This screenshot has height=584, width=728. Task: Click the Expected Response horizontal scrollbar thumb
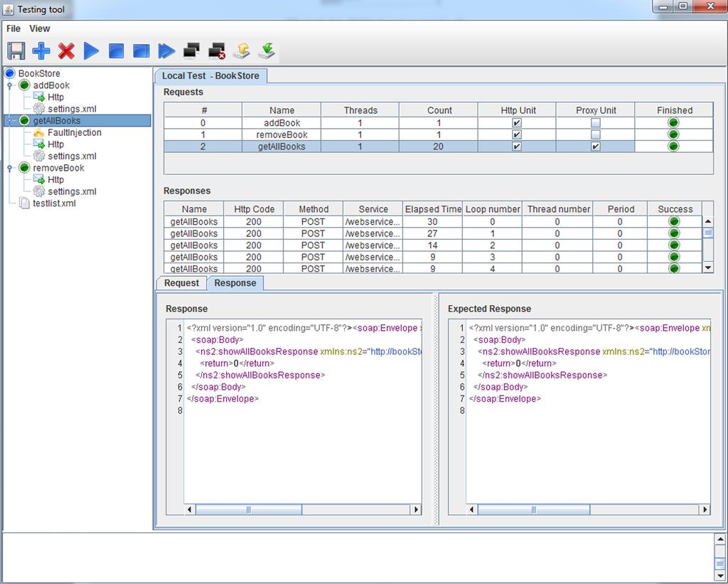(x=534, y=509)
